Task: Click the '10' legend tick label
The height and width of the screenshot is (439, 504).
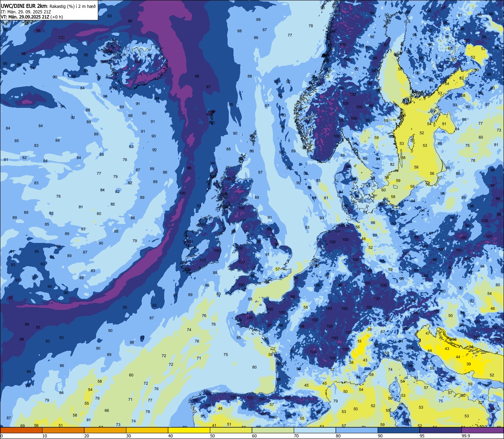Action: click(44, 436)
